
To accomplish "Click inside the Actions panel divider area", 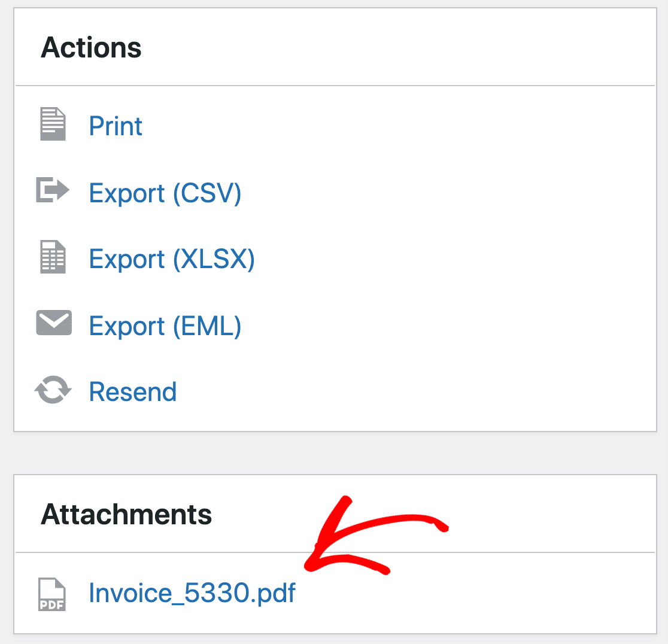I will [334, 84].
